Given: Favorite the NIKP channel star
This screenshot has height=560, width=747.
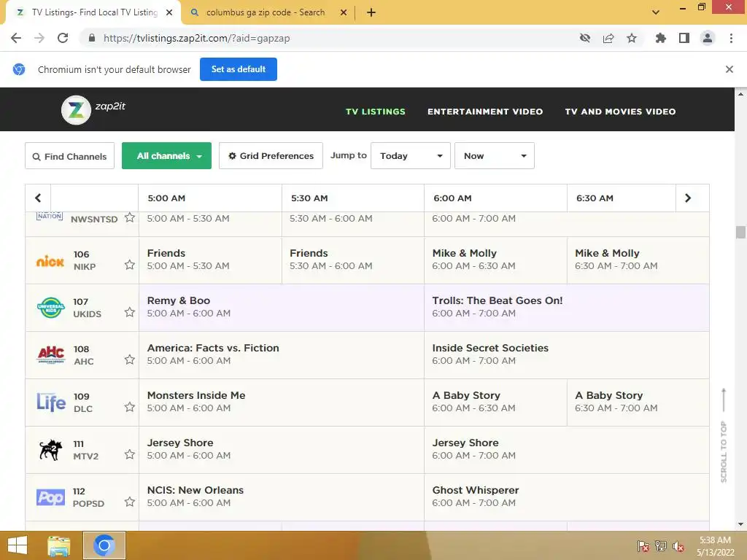Looking at the screenshot, I should (130, 265).
